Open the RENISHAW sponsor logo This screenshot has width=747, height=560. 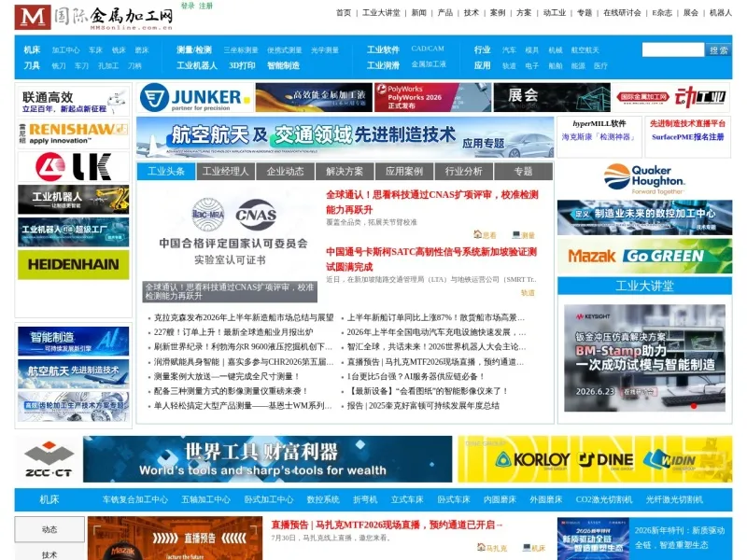click(x=74, y=133)
